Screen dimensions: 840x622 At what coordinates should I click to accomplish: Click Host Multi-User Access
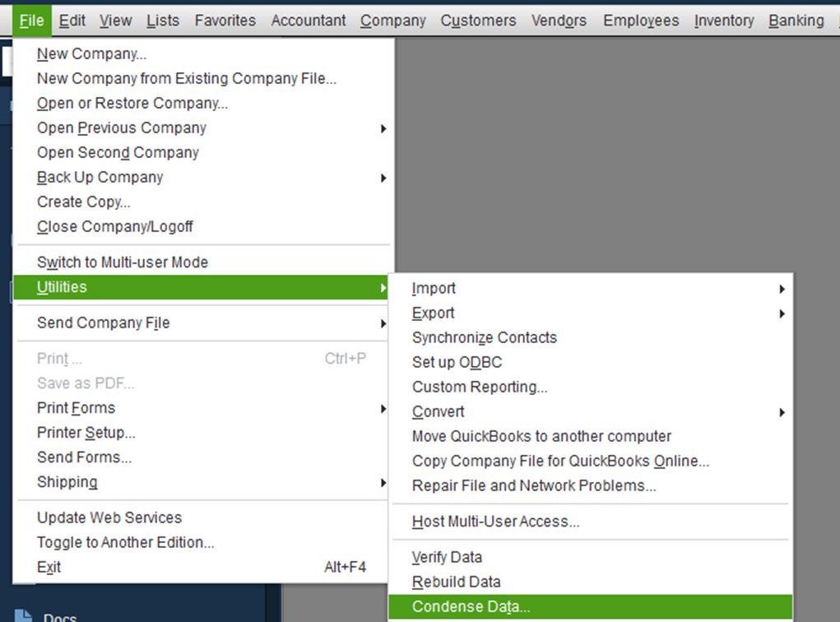point(494,522)
